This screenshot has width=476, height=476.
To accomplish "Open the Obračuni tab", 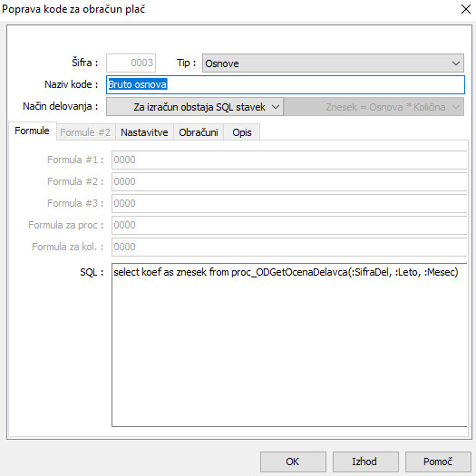I will click(199, 132).
